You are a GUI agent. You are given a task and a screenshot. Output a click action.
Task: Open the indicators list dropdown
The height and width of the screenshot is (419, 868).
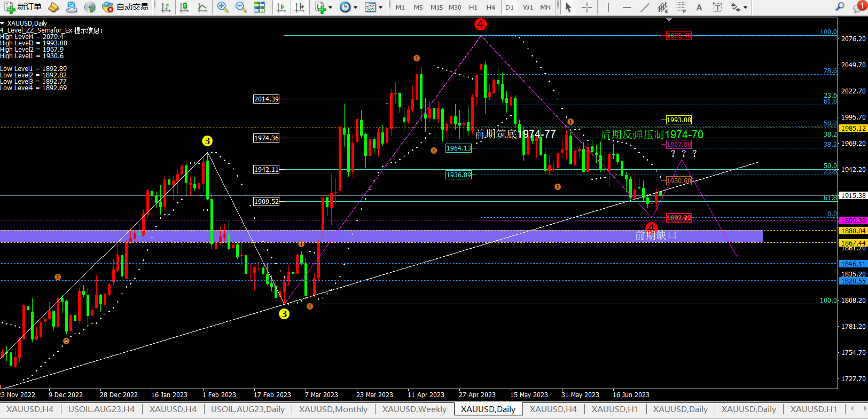coord(323,7)
